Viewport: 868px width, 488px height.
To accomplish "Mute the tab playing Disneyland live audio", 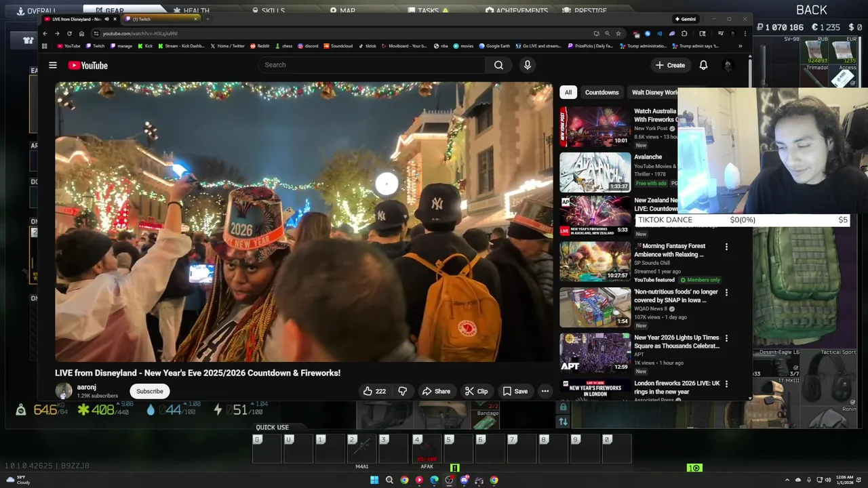I will pos(106,19).
